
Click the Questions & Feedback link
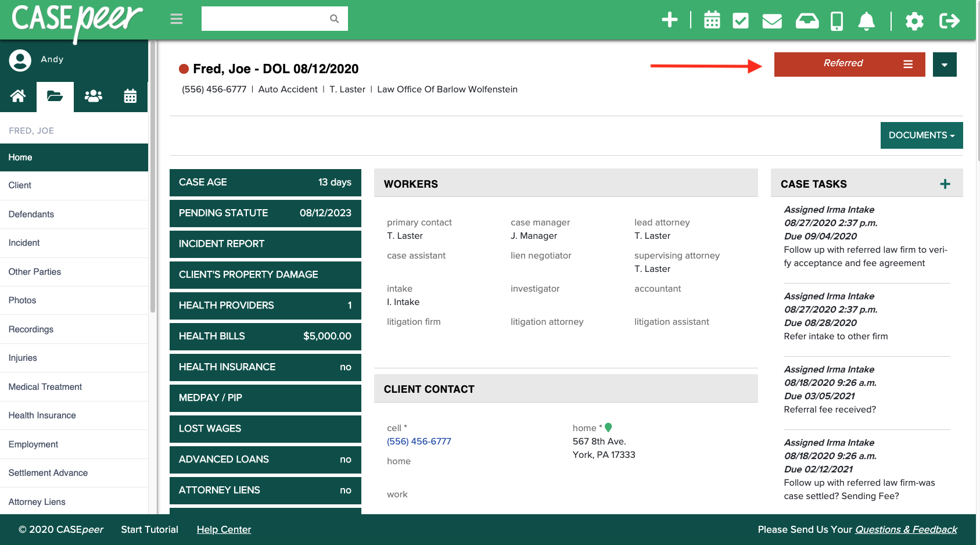pos(906,529)
